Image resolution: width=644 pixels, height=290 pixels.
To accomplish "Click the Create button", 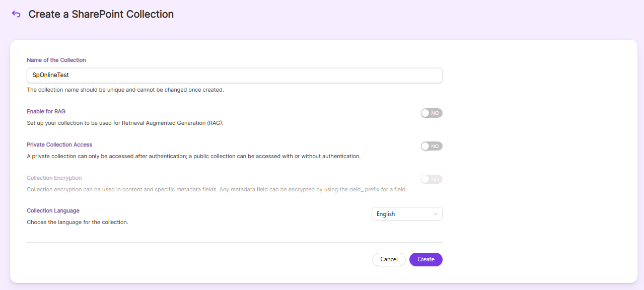I will [x=426, y=259].
